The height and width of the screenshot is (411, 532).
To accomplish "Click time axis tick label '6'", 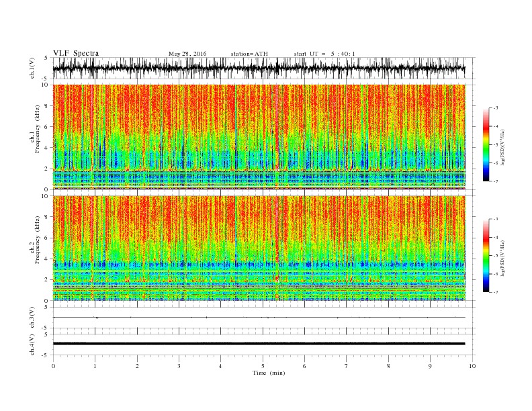I will coord(304,366).
